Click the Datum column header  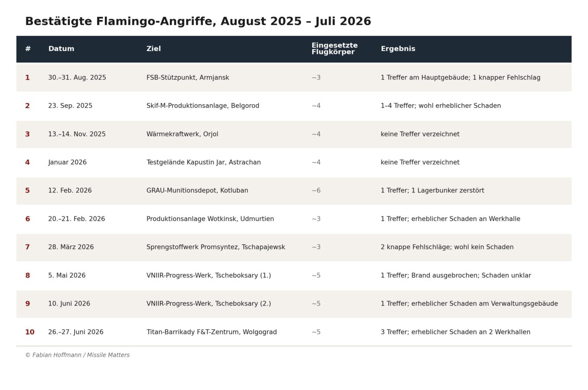coord(61,49)
